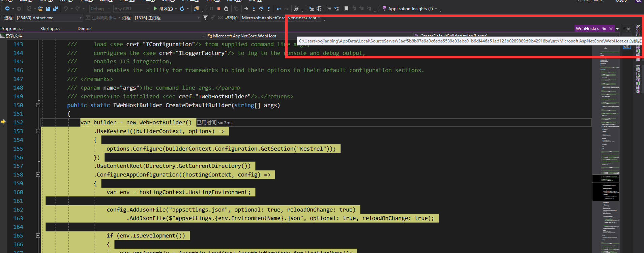Click the Comment Selection icon

coord(329,9)
